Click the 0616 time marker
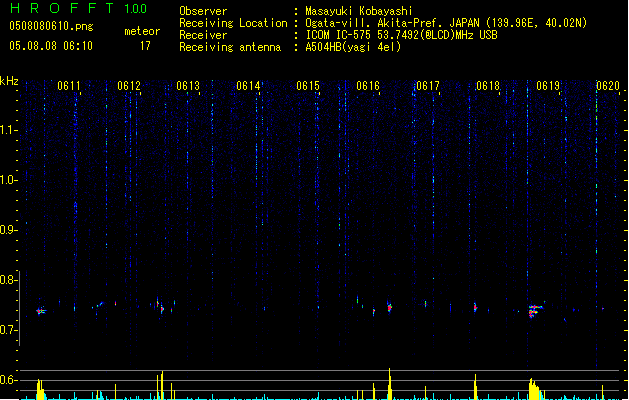 point(368,86)
